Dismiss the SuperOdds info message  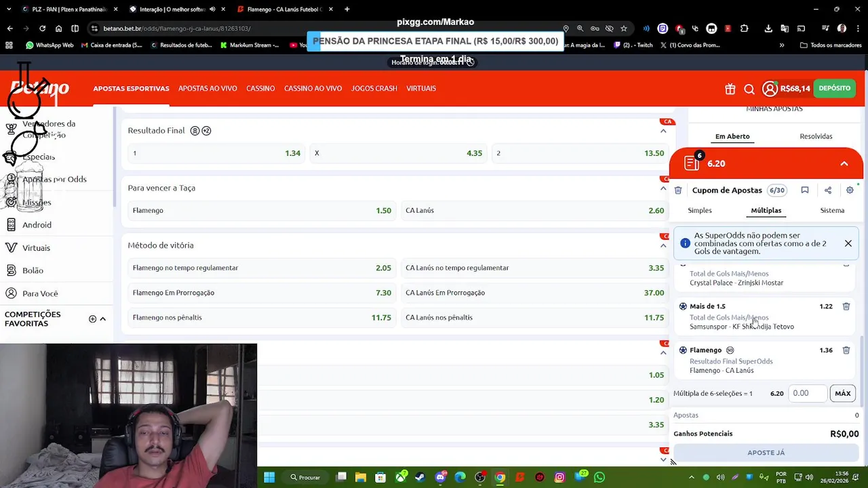click(x=848, y=243)
